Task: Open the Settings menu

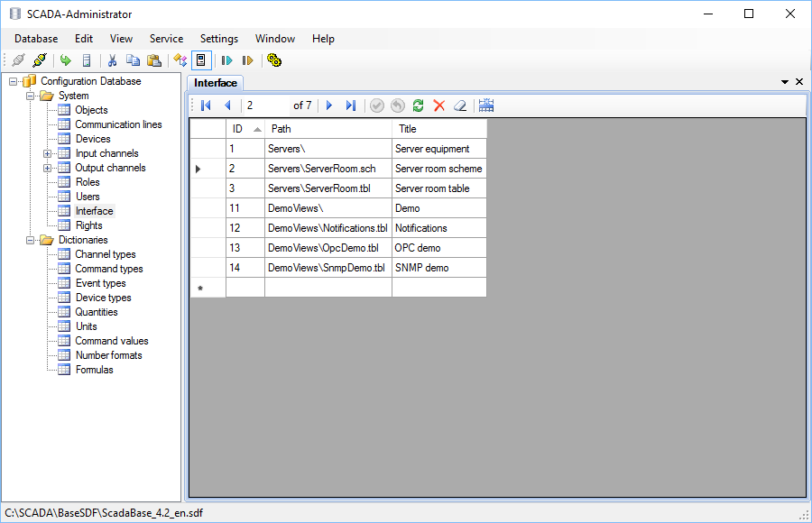Action: (219, 39)
